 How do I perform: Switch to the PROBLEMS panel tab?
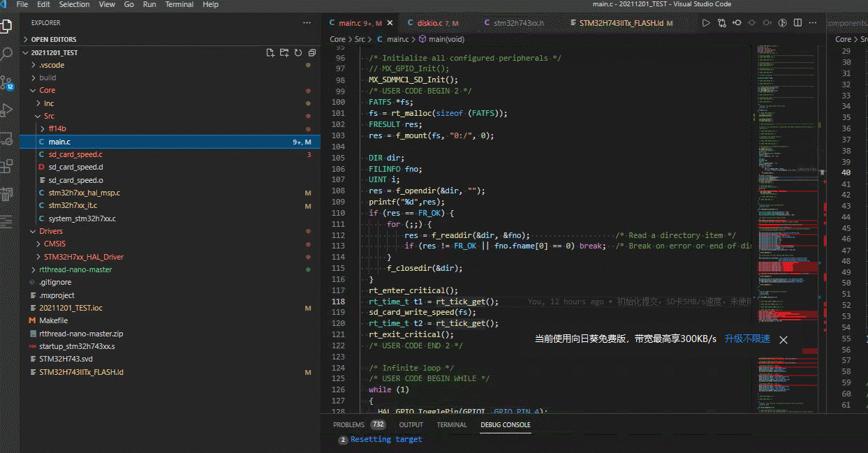pos(348,424)
